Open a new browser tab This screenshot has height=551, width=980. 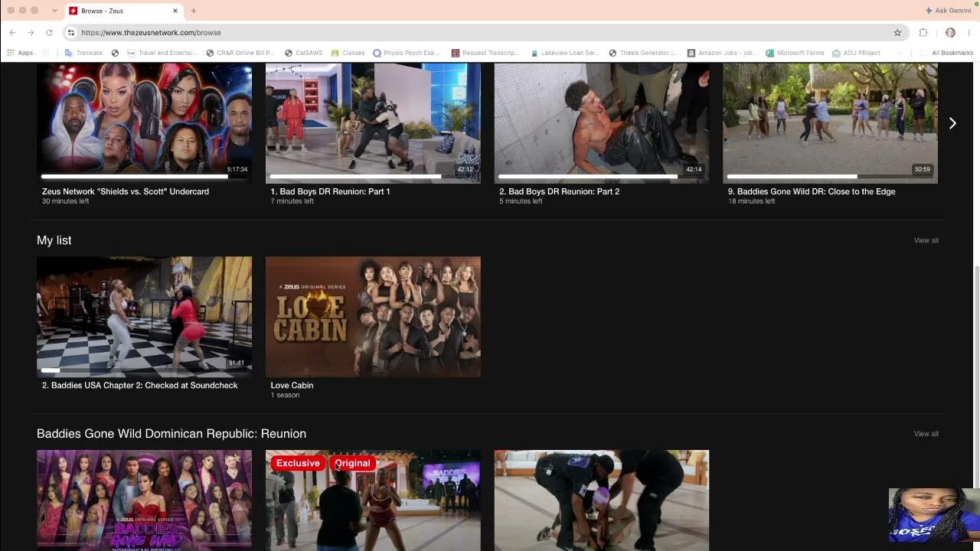pos(194,11)
